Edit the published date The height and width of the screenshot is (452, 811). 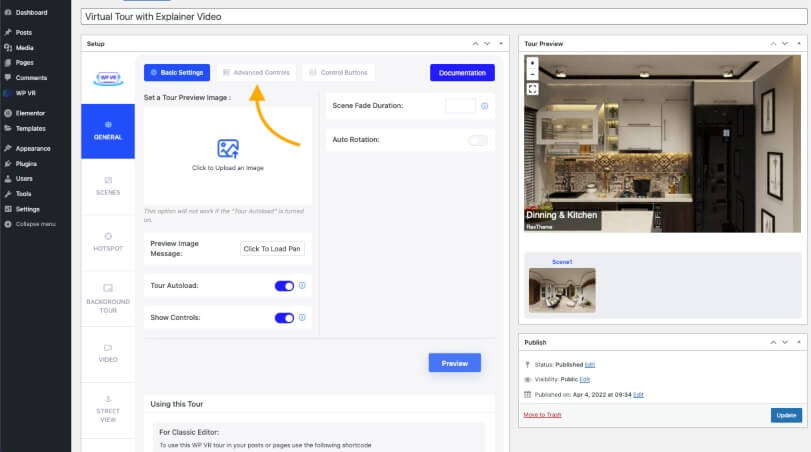(638, 395)
